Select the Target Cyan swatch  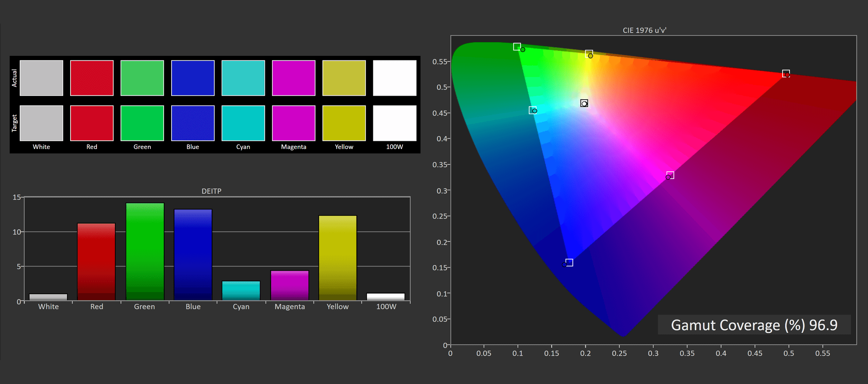point(243,123)
